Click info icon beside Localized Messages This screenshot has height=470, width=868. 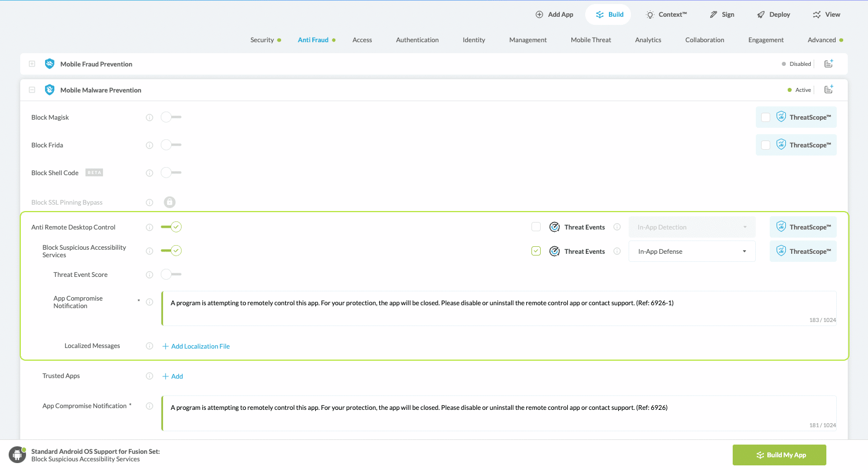[x=149, y=346]
